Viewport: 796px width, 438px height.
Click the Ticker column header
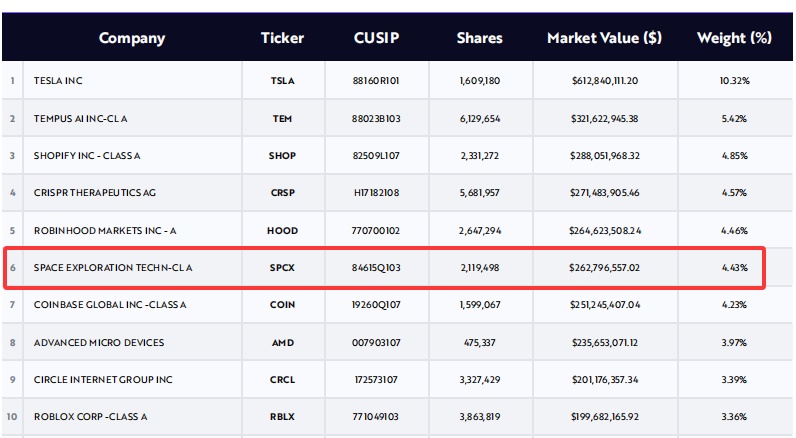(282, 38)
